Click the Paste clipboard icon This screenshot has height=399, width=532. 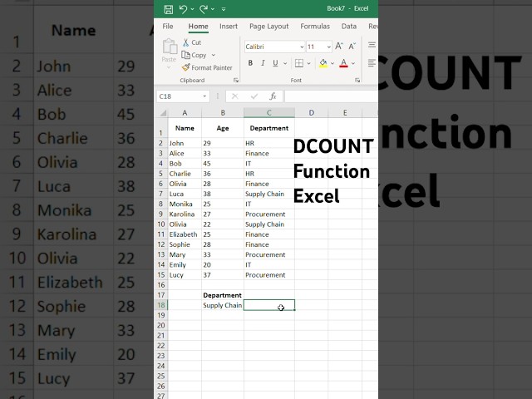[x=170, y=47]
